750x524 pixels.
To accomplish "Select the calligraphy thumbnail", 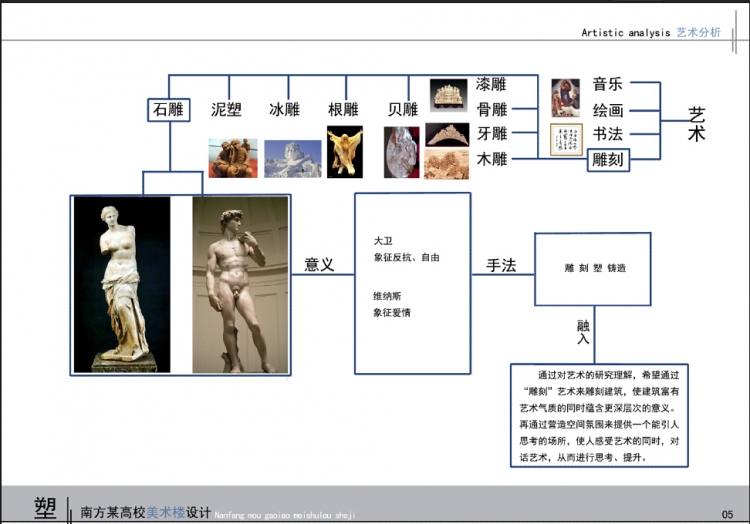I will (566, 139).
